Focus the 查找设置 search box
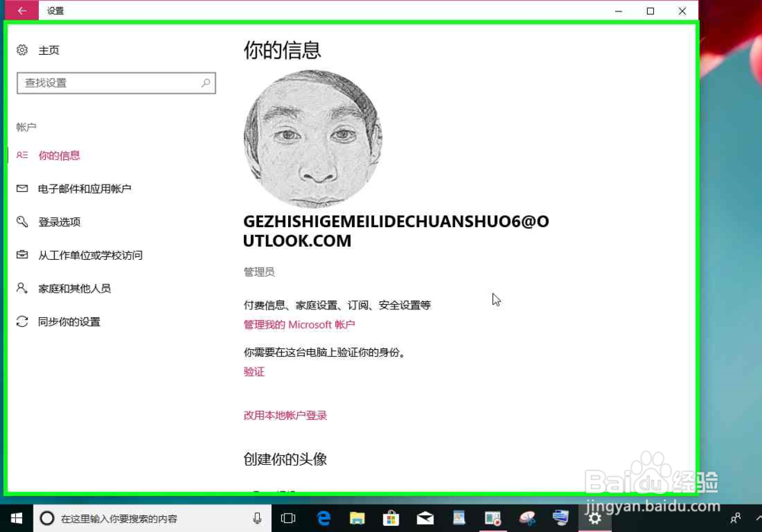The width and height of the screenshot is (762, 532). click(116, 83)
